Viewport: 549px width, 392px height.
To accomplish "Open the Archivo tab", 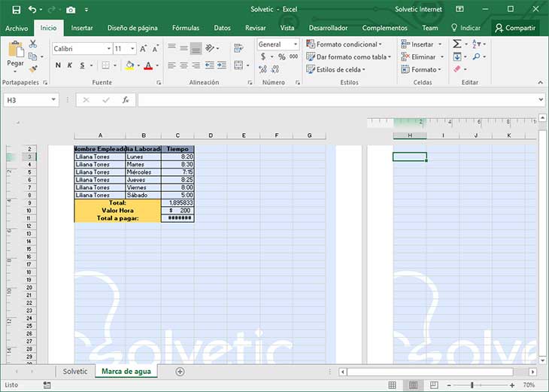I will tap(17, 28).
